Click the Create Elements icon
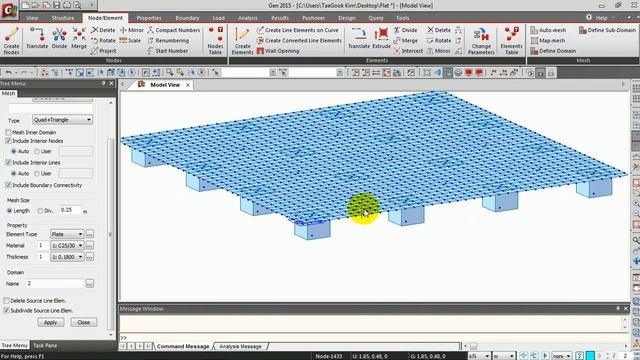The image size is (640, 360). click(x=242, y=40)
